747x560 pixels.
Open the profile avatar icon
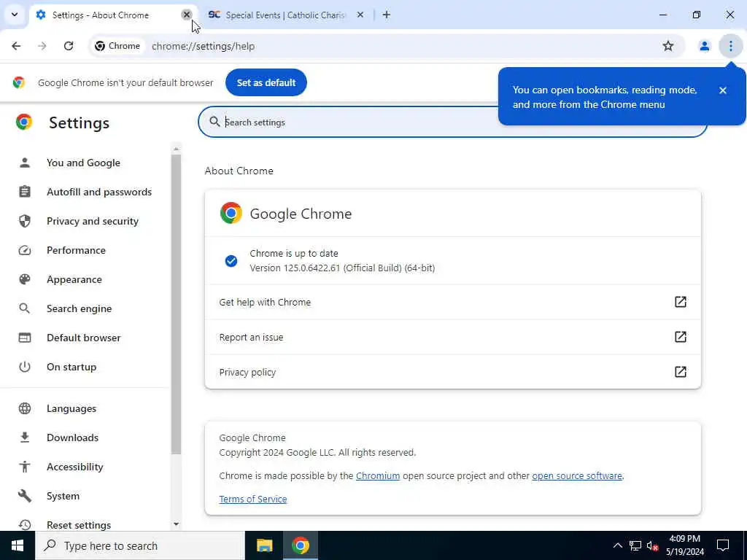point(704,46)
